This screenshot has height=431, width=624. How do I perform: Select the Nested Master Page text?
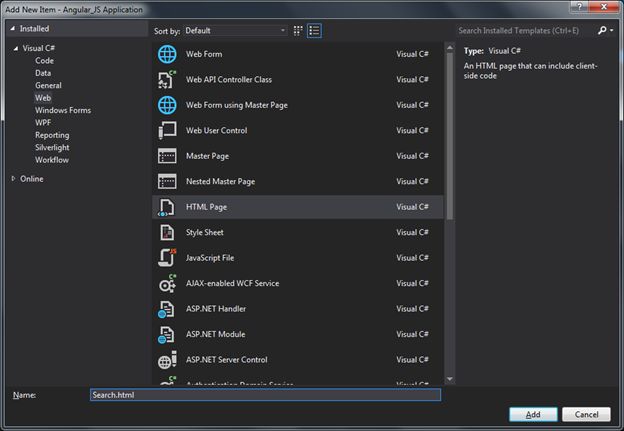point(220,181)
